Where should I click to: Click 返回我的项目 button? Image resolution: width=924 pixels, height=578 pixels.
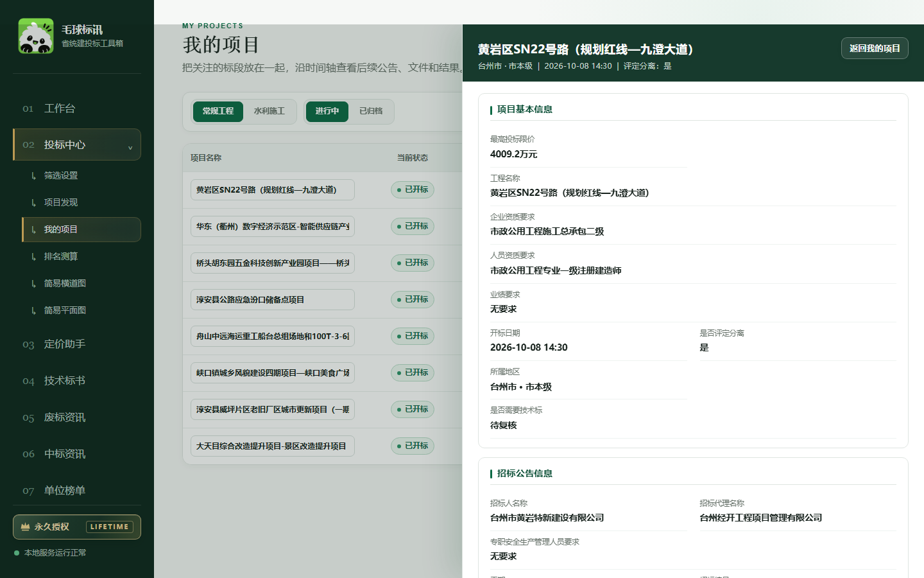[x=875, y=48]
